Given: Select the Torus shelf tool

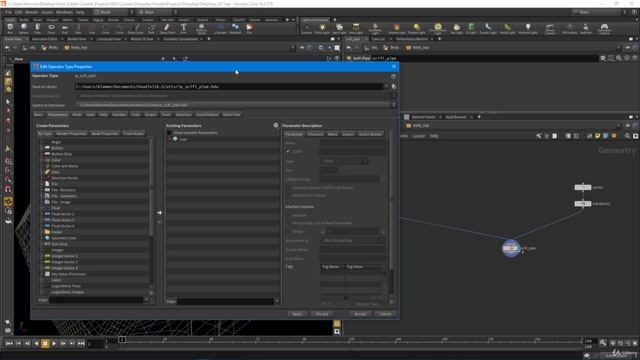Looking at the screenshot, I should [x=51, y=28].
